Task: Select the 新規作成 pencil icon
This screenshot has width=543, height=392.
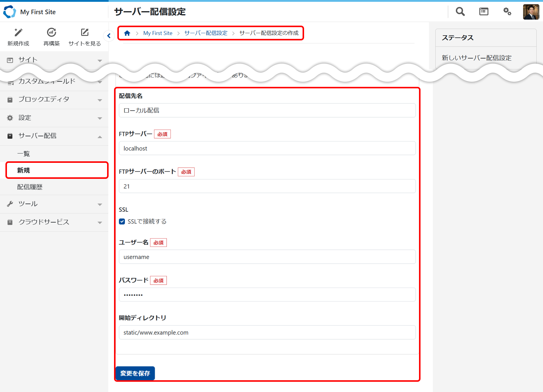Action: coord(18,32)
